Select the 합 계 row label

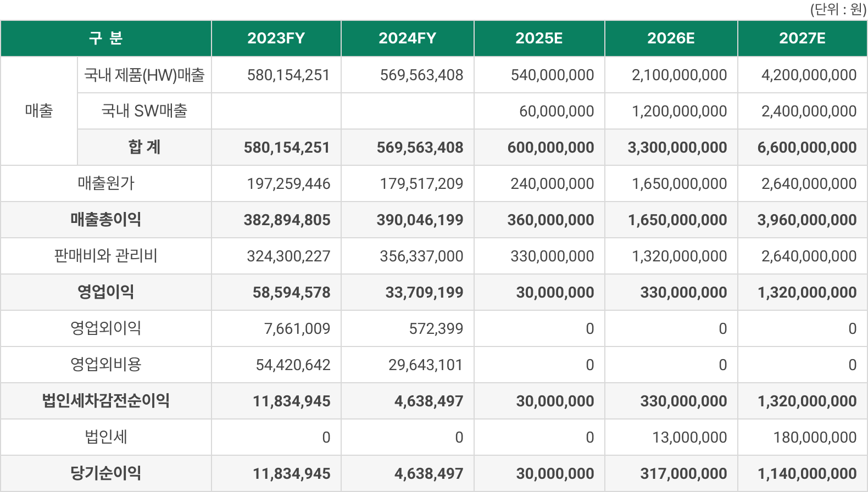point(144,147)
